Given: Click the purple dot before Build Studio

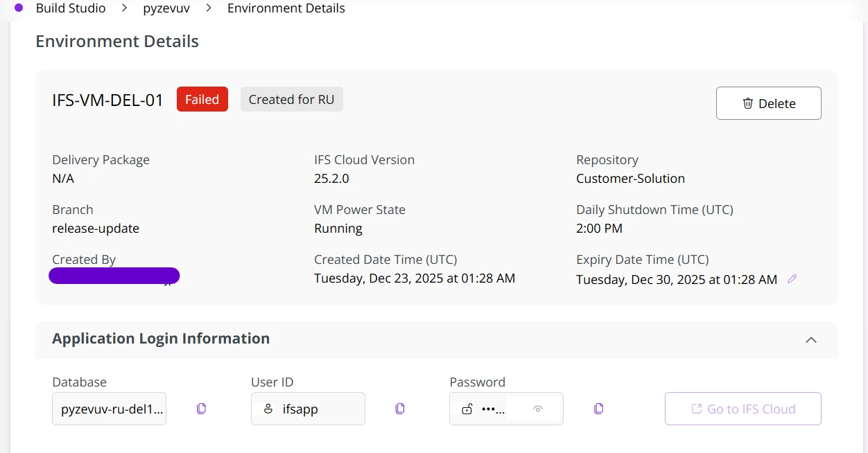Looking at the screenshot, I should (19, 8).
